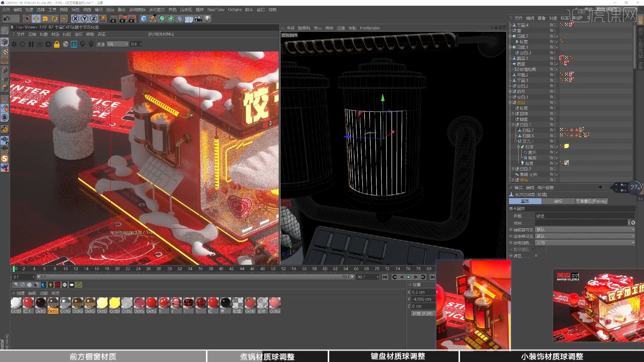Toggle Z axis lock
The height and width of the screenshot is (362, 644).
[x=94, y=18]
